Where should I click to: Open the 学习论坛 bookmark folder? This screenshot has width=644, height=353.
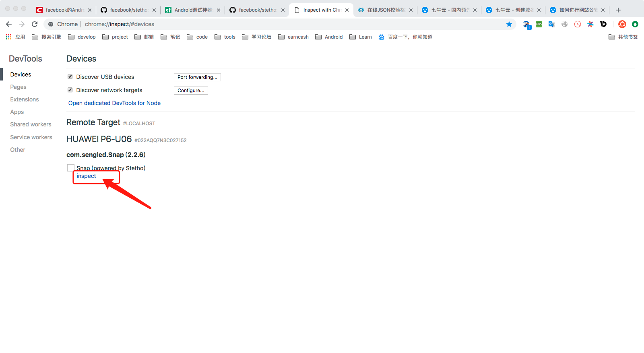(256, 37)
